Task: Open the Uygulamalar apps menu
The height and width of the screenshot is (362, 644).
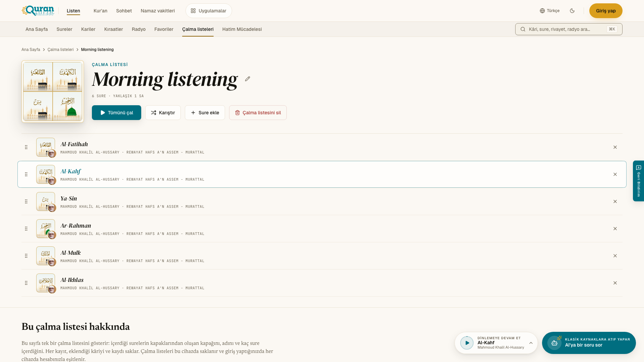Action: click(x=209, y=11)
